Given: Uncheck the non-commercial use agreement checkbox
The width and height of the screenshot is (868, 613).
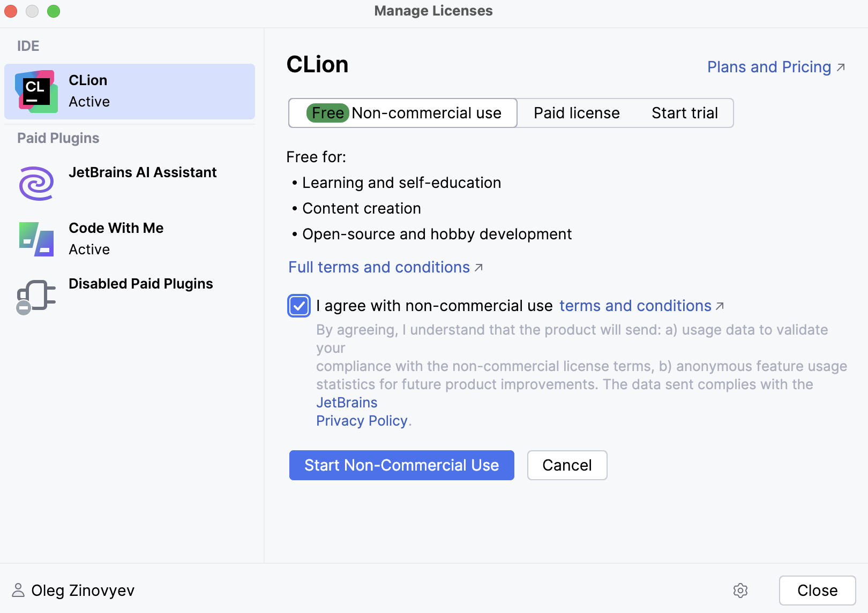Looking at the screenshot, I should [x=298, y=306].
